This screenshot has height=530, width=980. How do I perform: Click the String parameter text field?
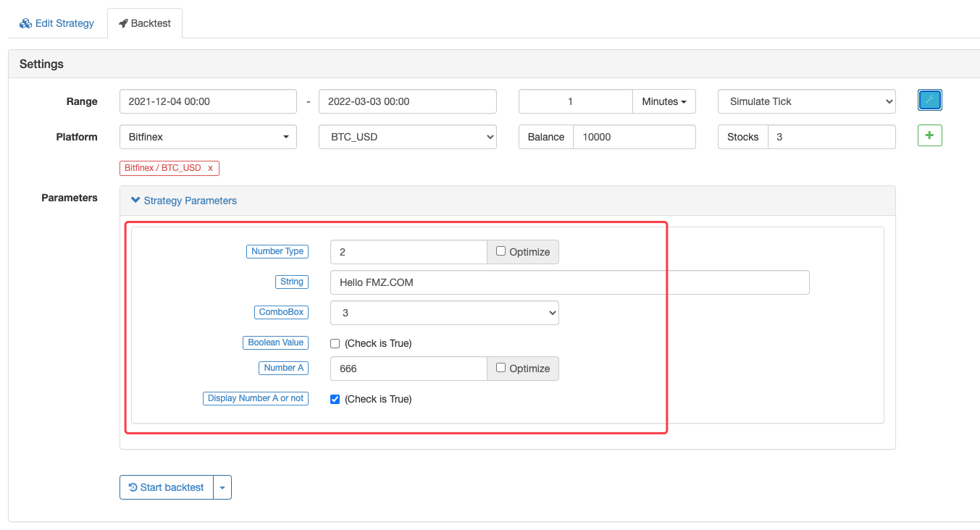click(x=569, y=282)
